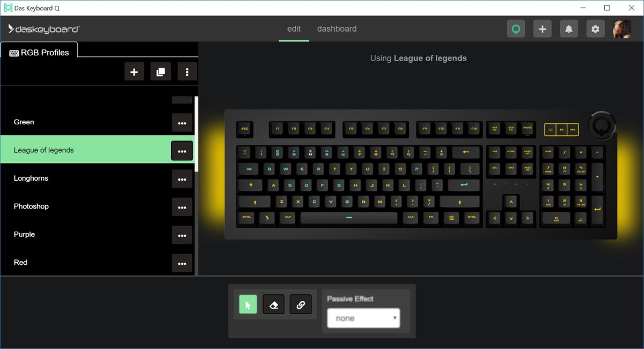Select the Home key
The height and width of the screenshot is (349, 644).
pyautogui.click(x=511, y=152)
